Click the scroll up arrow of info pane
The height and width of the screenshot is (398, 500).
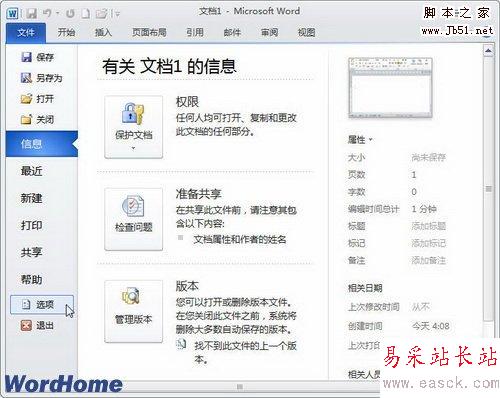(488, 51)
